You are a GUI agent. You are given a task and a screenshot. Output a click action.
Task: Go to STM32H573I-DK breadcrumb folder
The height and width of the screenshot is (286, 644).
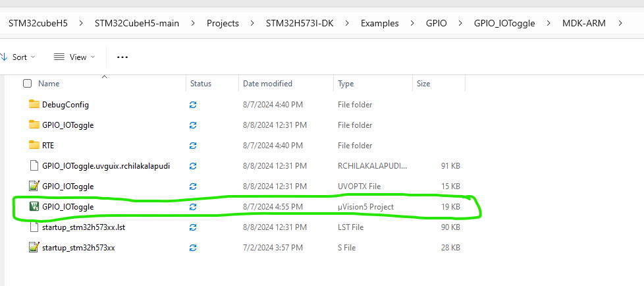tap(300, 23)
